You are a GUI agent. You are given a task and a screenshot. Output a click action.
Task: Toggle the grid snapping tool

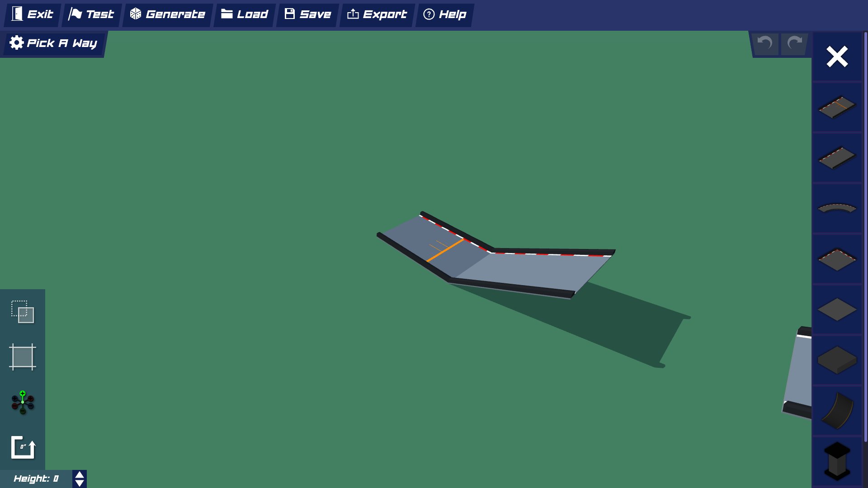pos(23,357)
